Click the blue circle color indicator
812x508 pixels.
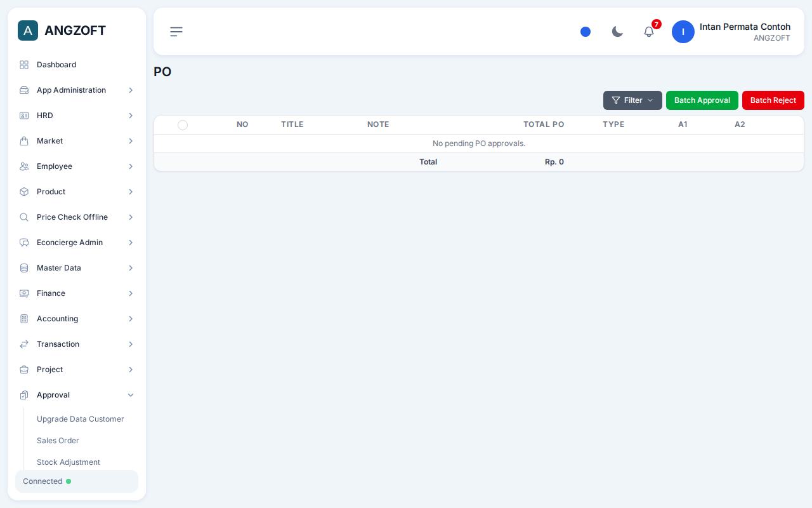pos(586,32)
